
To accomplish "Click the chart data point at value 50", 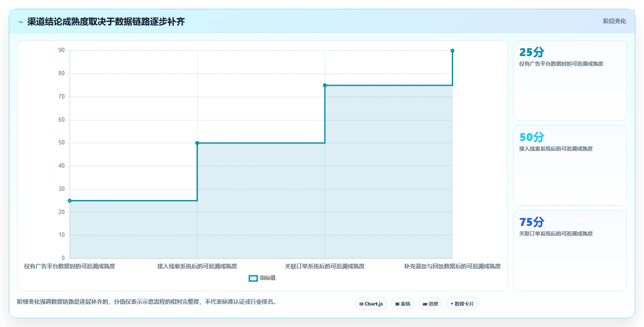I will [197, 143].
